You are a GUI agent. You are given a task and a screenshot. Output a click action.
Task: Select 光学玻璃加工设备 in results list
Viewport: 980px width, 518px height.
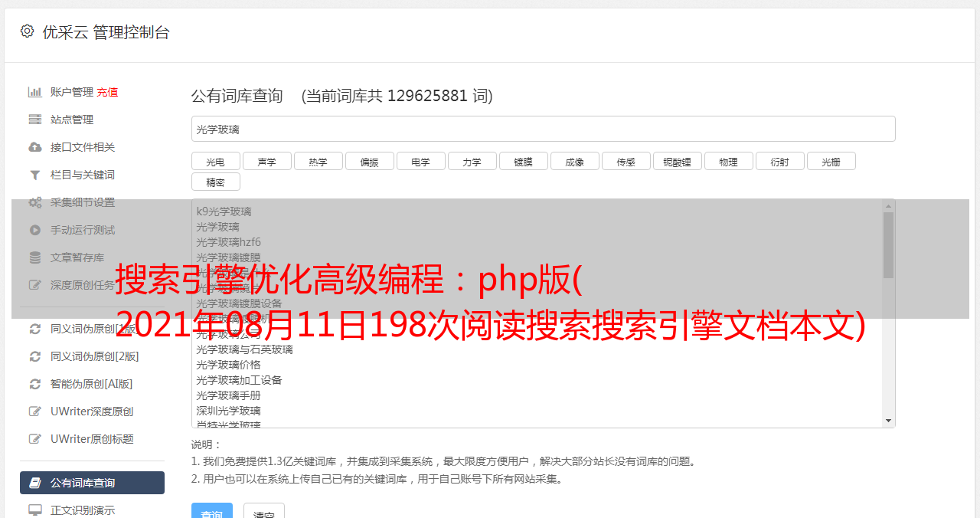[x=239, y=380]
